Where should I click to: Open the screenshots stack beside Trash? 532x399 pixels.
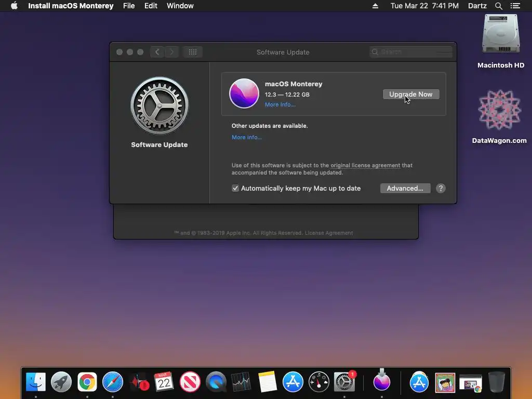point(471,383)
